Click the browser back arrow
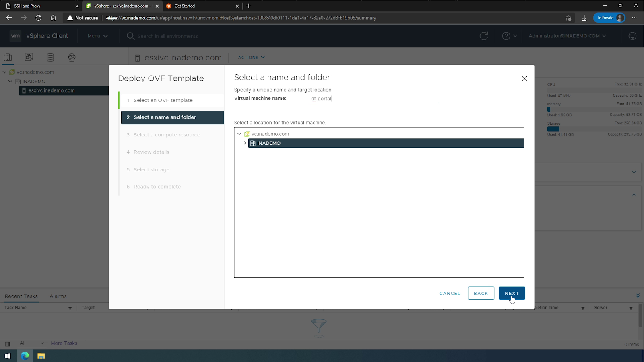The image size is (644, 362). pyautogui.click(x=9, y=18)
